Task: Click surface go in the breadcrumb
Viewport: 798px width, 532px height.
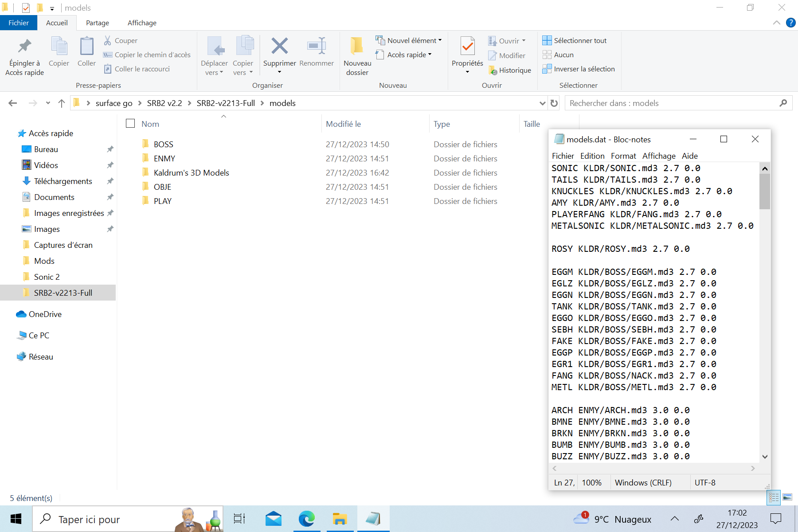Action: [x=114, y=103]
